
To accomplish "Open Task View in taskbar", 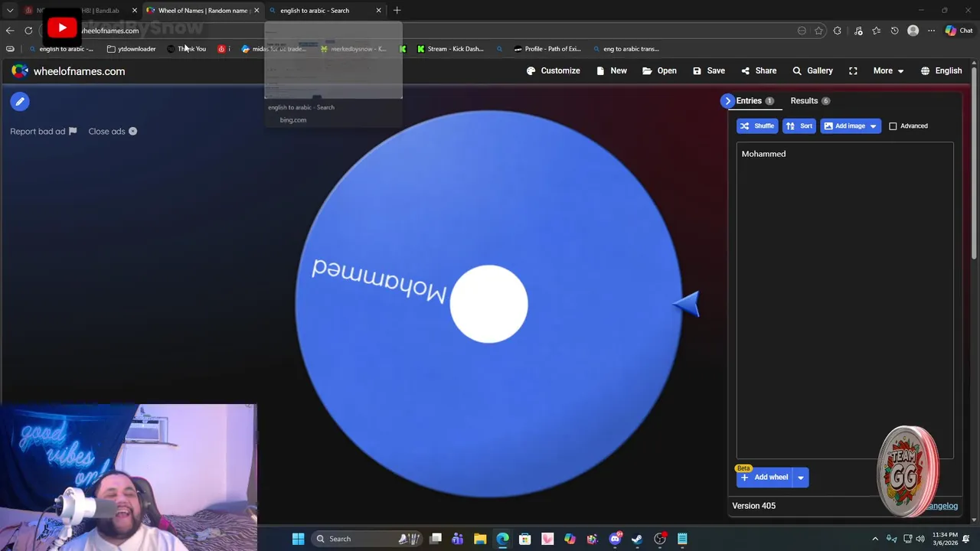I will tap(436, 539).
